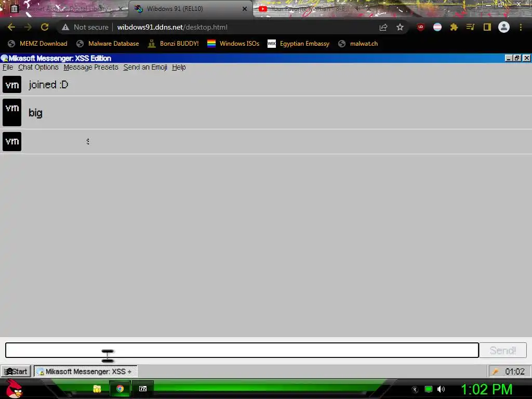The width and height of the screenshot is (532, 399).
Task: Select Mikasoft Messenger: XSS taskbar item
Action: point(85,371)
